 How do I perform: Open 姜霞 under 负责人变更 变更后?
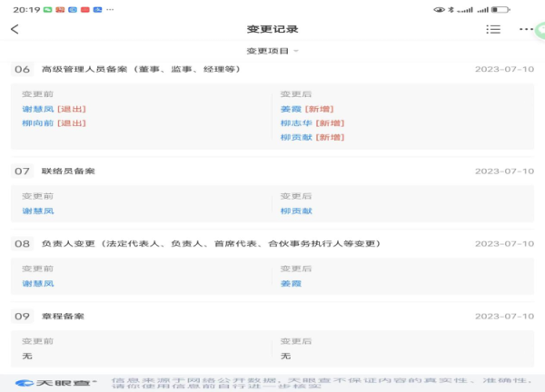pos(291,283)
